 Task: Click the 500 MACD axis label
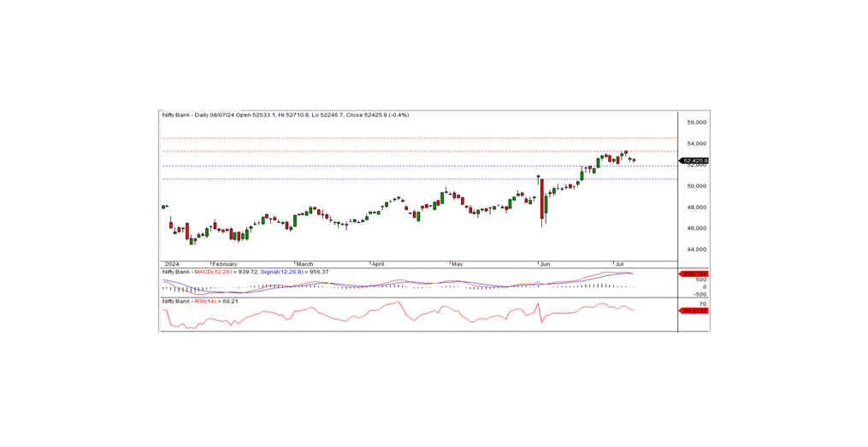pyautogui.click(x=701, y=280)
